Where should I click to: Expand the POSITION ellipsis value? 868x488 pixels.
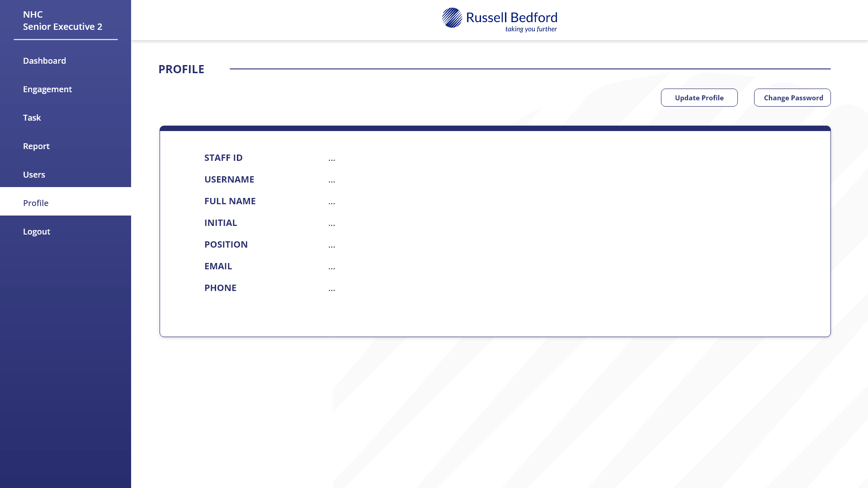(332, 245)
